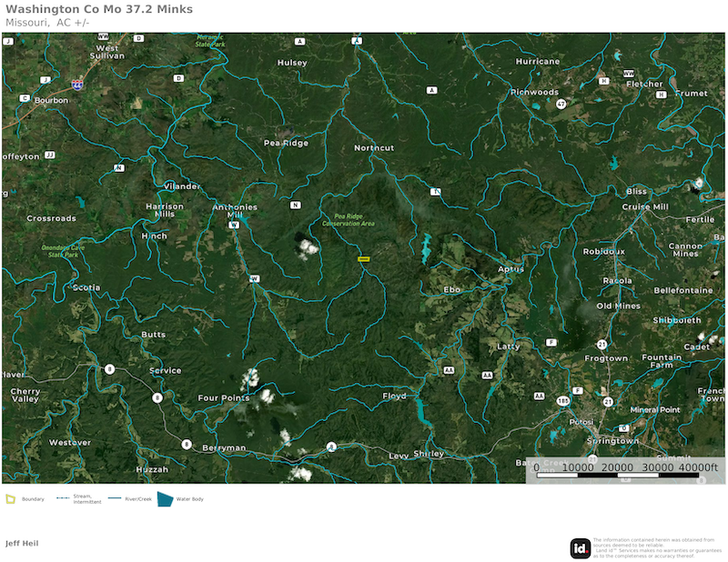
Task: Click the Four Points town label
Action: click(223, 397)
